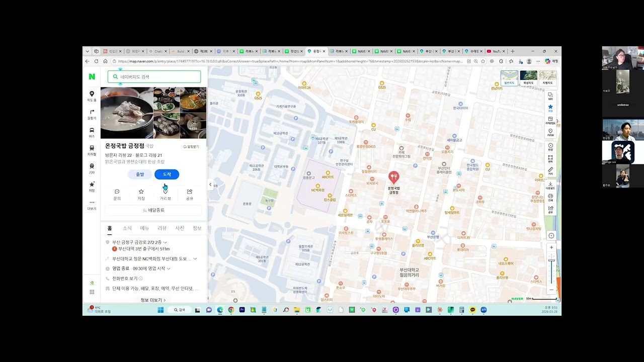Viewport: 644px width, 362px height.
Task: Click 전화번호 보기 phone link
Action: pyautogui.click(x=125, y=279)
